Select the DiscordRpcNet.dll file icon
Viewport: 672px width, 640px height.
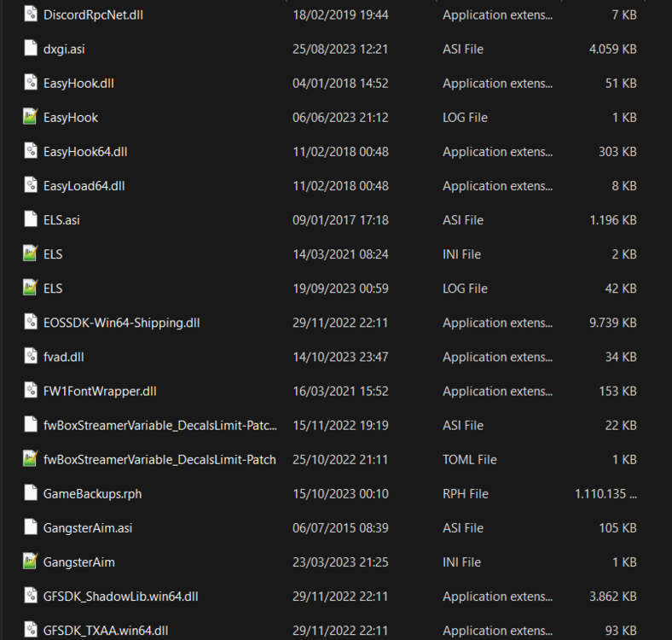coord(31,14)
